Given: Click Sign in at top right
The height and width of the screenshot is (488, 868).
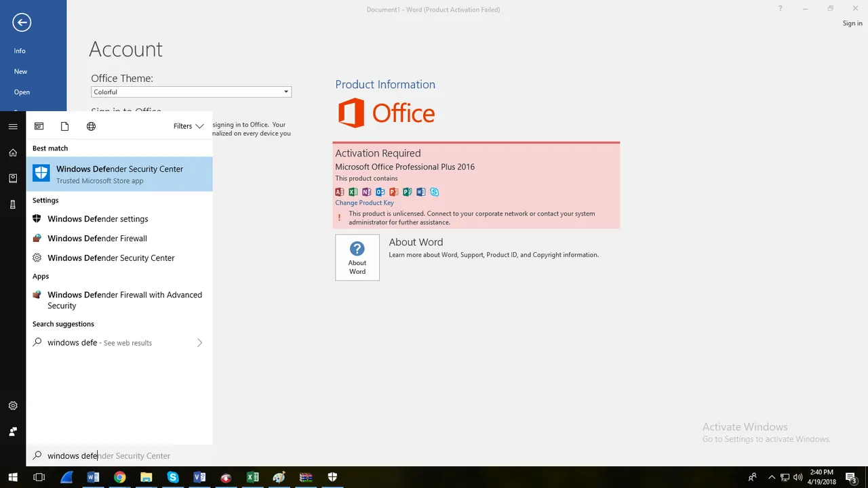Looking at the screenshot, I should 852,23.
